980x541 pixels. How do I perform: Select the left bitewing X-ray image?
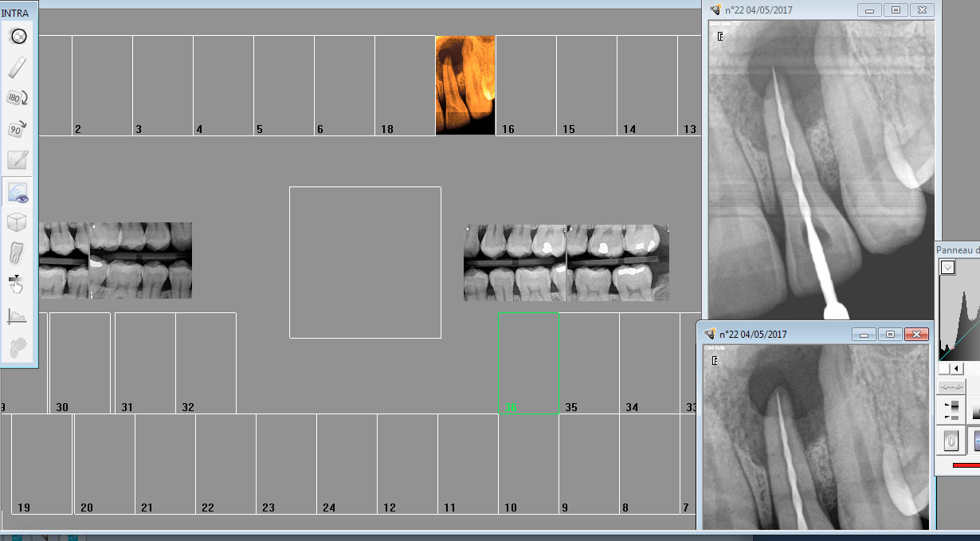[116, 261]
